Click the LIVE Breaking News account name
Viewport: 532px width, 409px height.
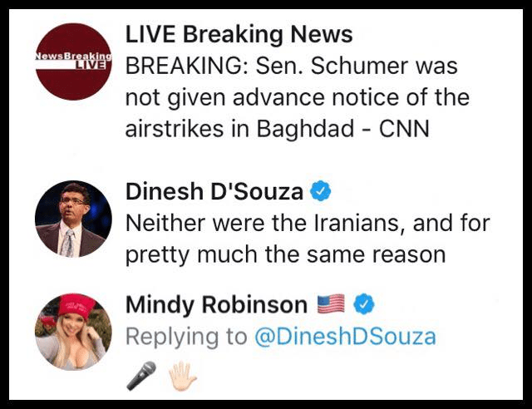click(239, 35)
